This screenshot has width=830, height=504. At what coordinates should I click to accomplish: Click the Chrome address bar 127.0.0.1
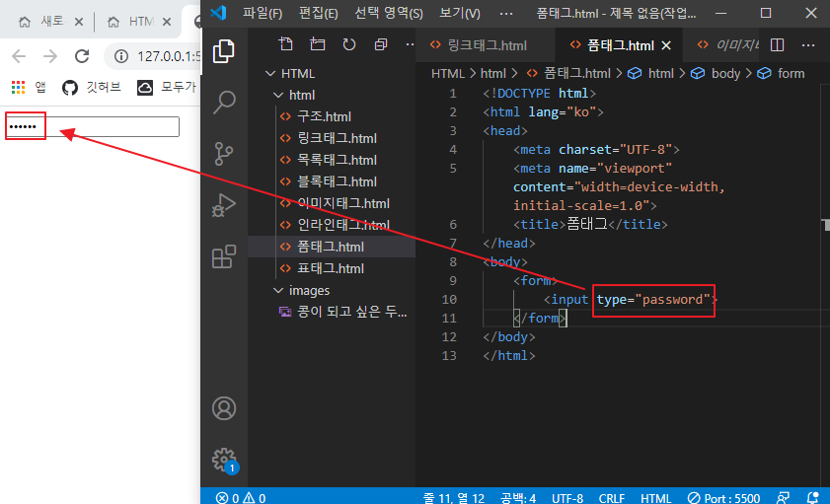point(169,56)
